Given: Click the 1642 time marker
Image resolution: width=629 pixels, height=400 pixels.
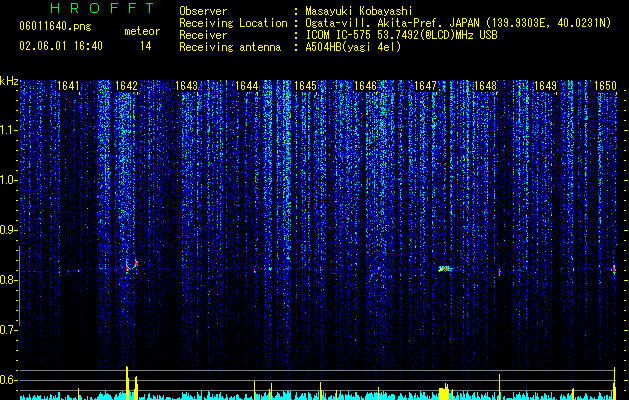Looking at the screenshot, I should pos(126,86).
